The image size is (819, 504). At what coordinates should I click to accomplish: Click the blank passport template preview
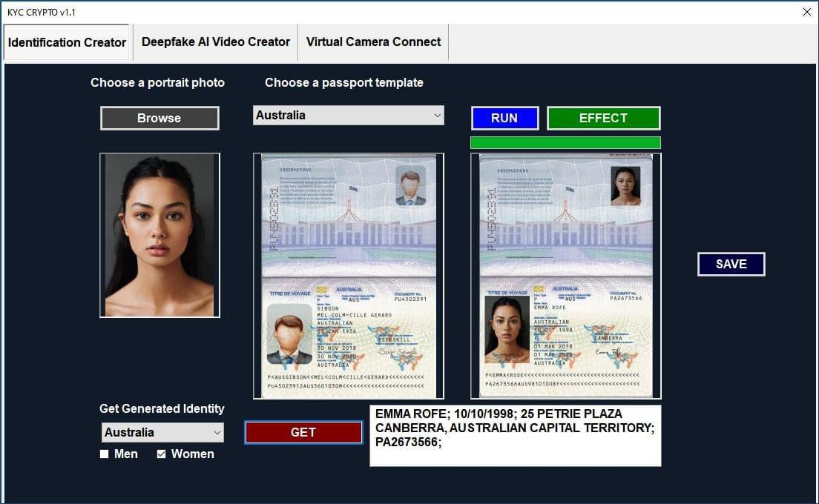pos(349,276)
